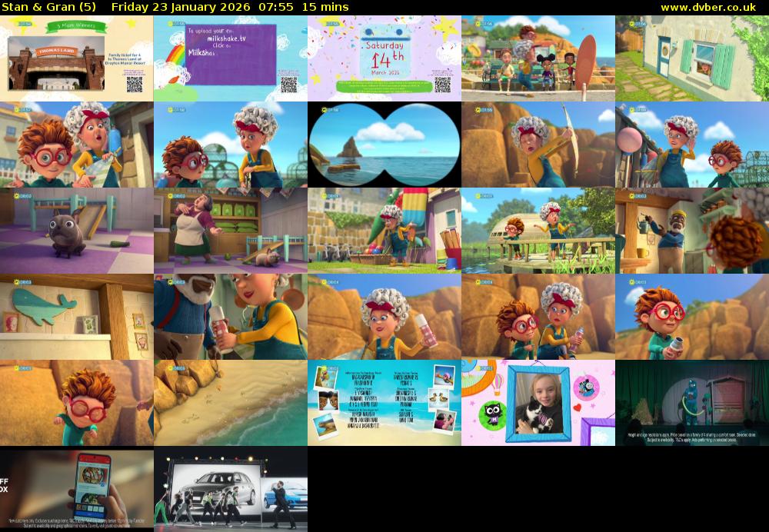Open the bouncy castle slide thumbnail

[384, 231]
